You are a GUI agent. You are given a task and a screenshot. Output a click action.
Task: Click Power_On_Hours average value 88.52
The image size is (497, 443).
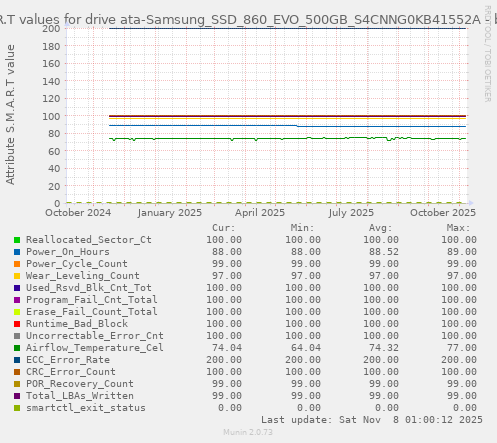click(384, 252)
